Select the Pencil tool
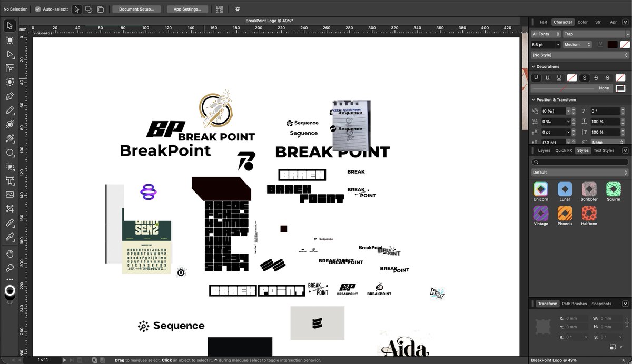 tap(9, 110)
